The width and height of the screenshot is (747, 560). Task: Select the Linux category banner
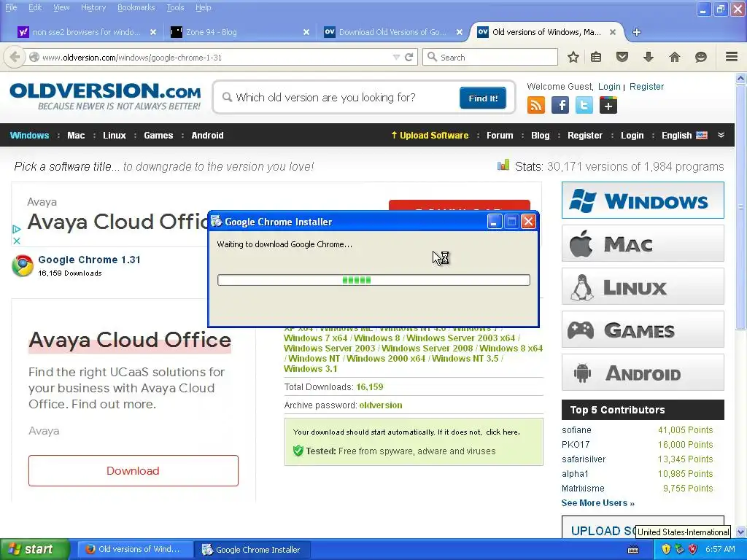tap(643, 286)
